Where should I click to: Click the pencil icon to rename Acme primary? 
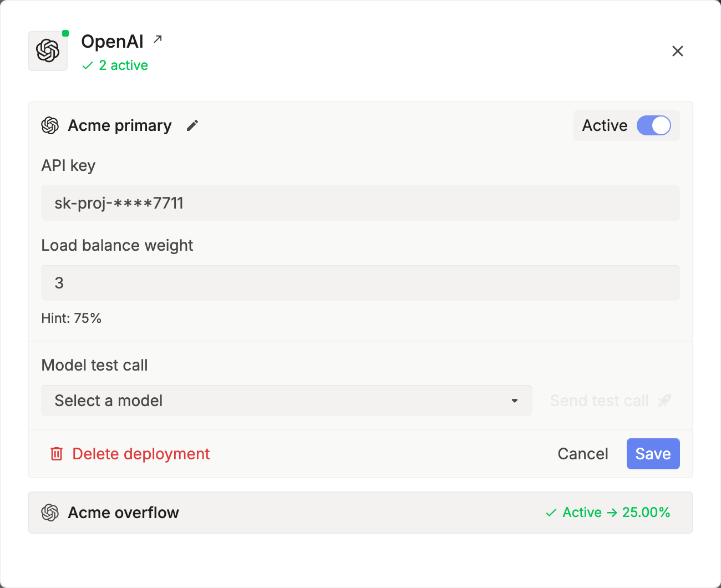[x=192, y=126]
